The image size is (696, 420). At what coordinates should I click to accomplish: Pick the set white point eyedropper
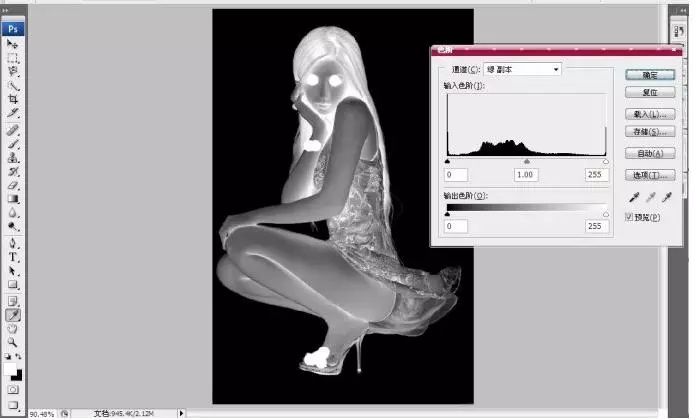(666, 197)
